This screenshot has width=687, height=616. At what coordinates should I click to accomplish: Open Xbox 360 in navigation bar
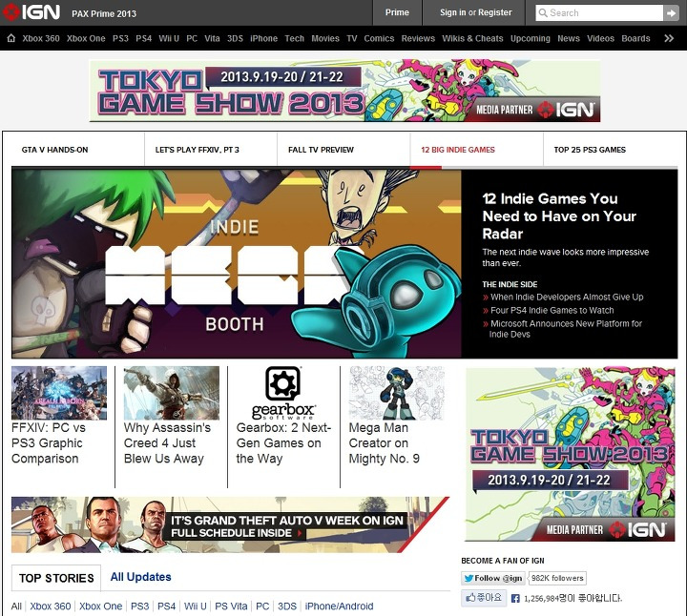(41, 38)
